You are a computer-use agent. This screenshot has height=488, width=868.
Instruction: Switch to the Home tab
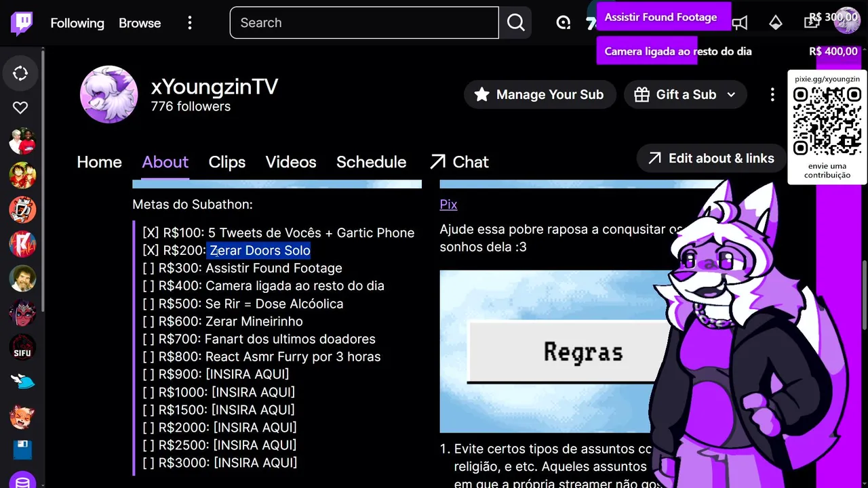(99, 162)
